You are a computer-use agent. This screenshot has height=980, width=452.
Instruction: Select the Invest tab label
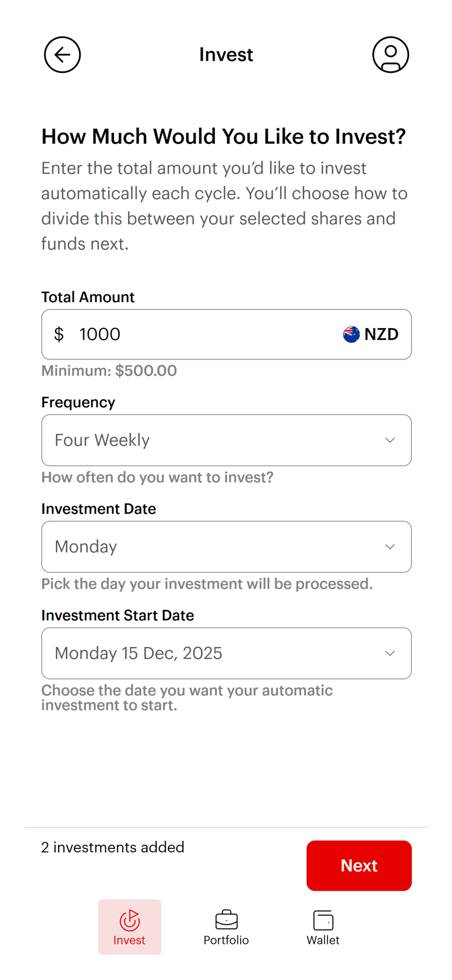point(129,940)
